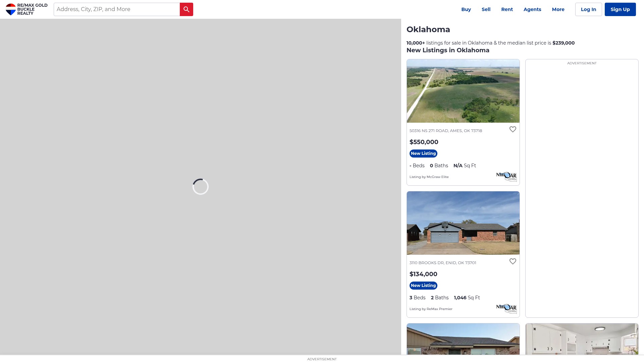Click the New Listings in Oklahoma heading
The width and height of the screenshot is (644, 362).
coord(448,50)
